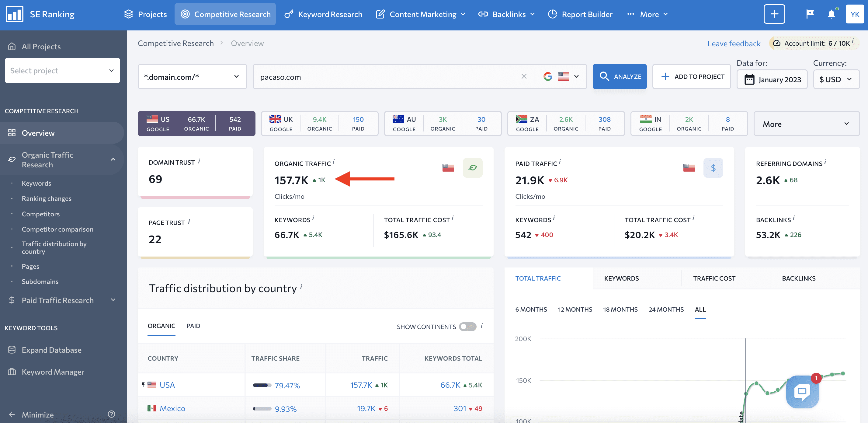Click the Google search engine icon
The width and height of the screenshot is (868, 423).
tap(548, 76)
